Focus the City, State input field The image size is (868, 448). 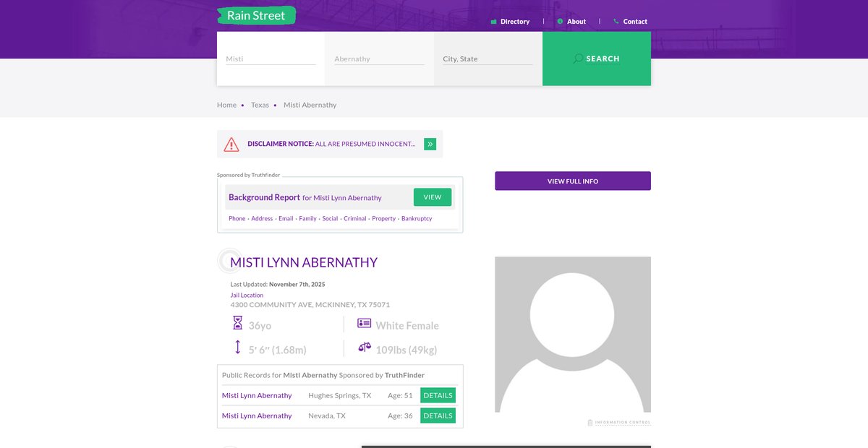(x=488, y=59)
